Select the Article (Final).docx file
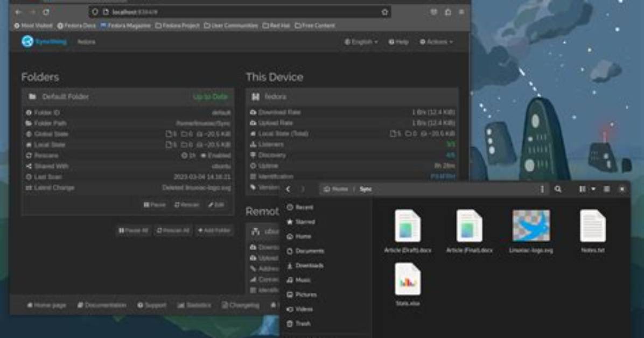 click(x=469, y=231)
